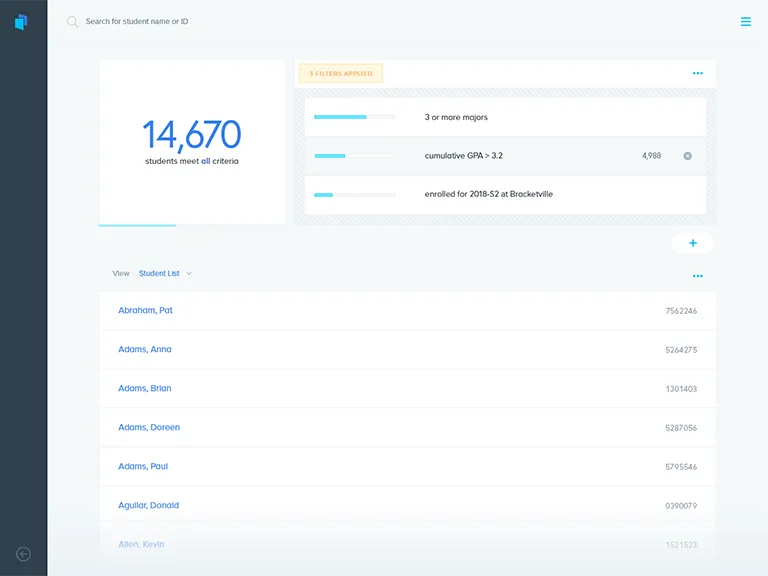Open student Aguilar, Donald
This screenshot has height=576, width=768.
click(x=148, y=505)
